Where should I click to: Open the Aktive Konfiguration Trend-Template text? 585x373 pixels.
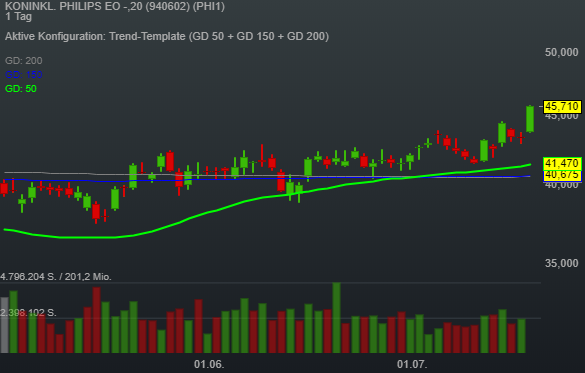coord(167,36)
